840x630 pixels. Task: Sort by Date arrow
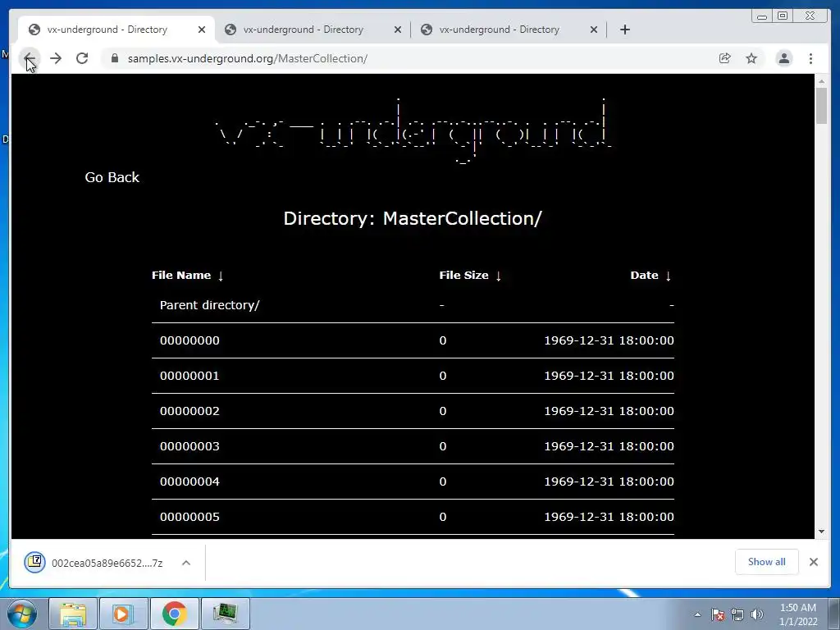(668, 276)
